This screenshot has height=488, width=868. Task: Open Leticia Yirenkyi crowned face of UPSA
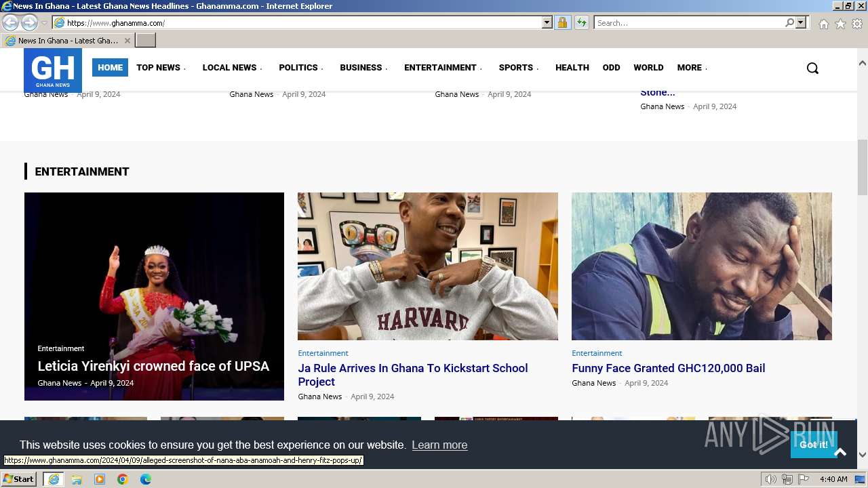(x=153, y=366)
